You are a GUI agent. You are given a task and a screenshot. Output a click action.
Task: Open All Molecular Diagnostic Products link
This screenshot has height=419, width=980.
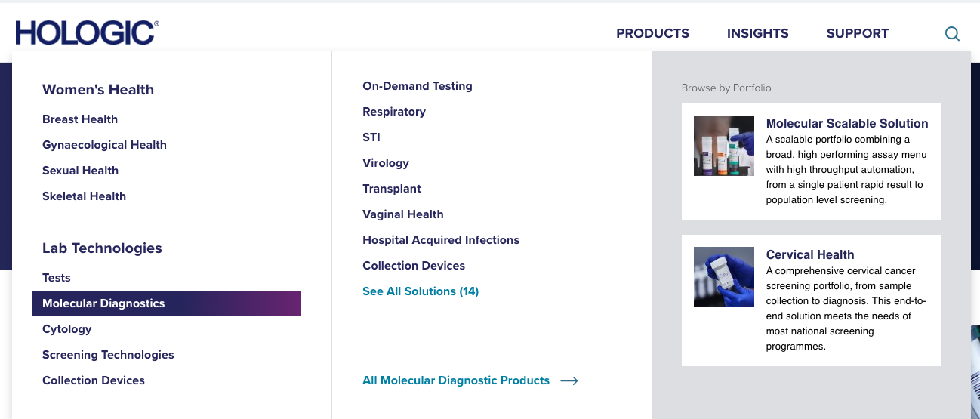pyautogui.click(x=456, y=380)
